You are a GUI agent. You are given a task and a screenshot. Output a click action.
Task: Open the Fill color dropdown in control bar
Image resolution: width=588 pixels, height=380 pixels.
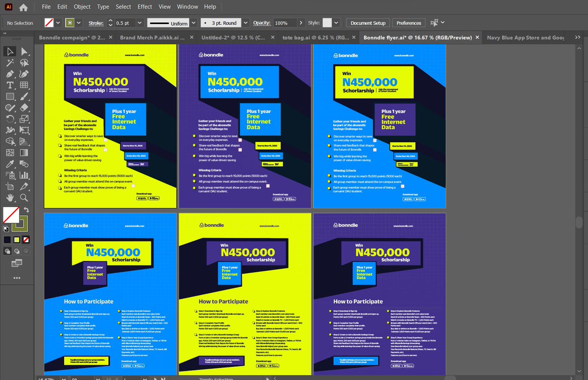(x=58, y=23)
